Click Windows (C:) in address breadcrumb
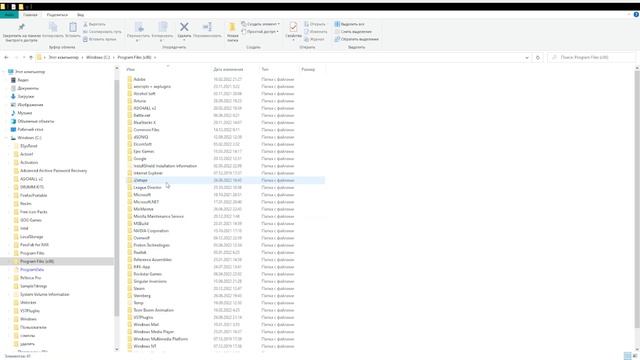 click(x=98, y=58)
